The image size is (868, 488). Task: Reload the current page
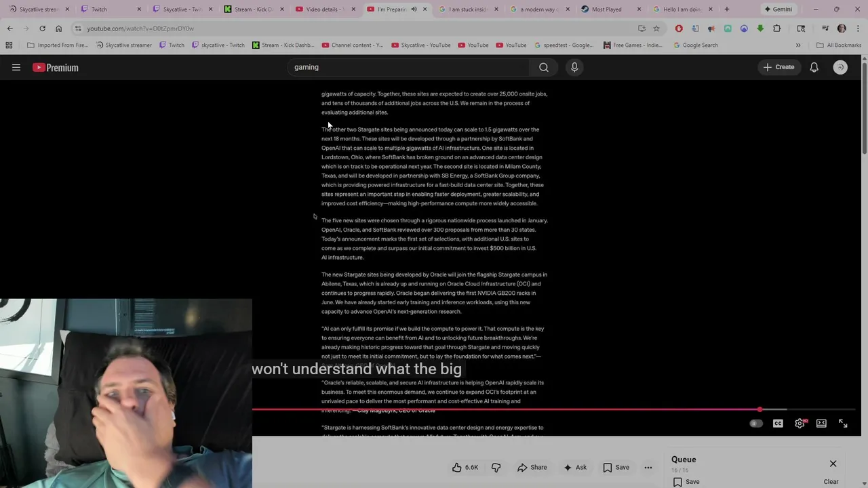coord(42,28)
